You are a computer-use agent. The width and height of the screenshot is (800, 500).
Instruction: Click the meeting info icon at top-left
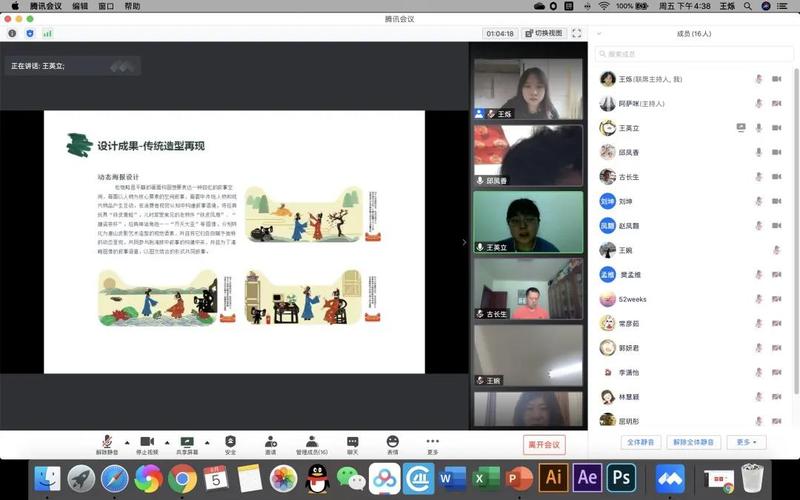[x=13, y=33]
